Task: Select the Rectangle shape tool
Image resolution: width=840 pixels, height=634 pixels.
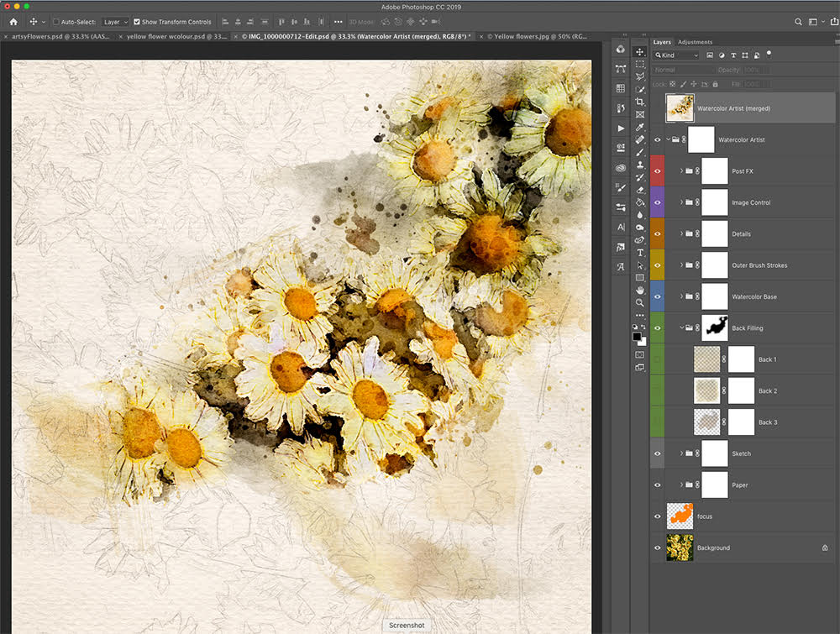Action: pos(639,278)
